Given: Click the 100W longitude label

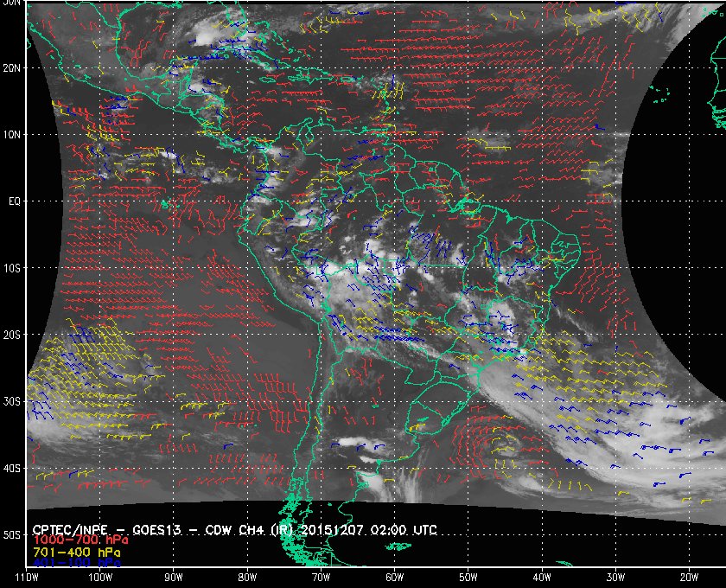Looking at the screenshot, I should pos(100,578).
